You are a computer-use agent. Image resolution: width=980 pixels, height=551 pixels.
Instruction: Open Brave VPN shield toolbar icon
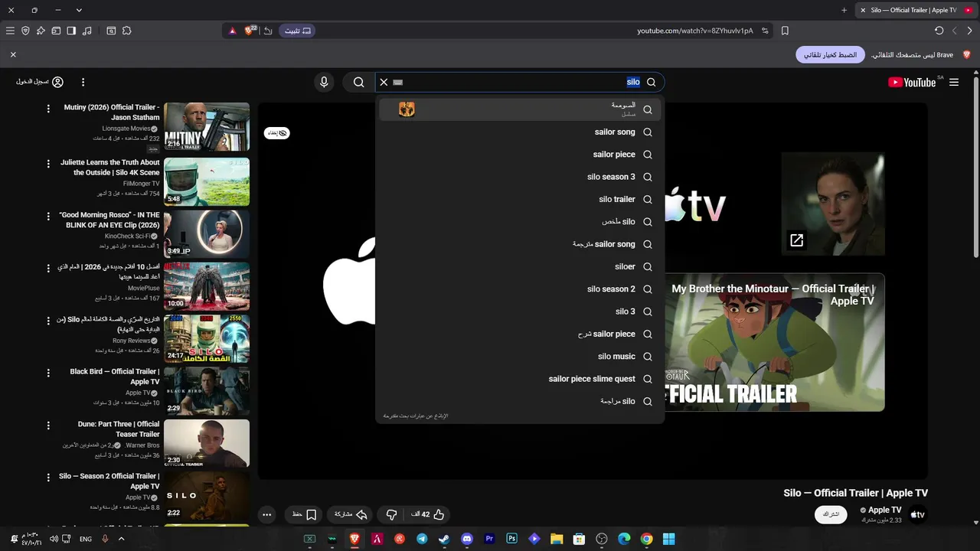point(25,31)
